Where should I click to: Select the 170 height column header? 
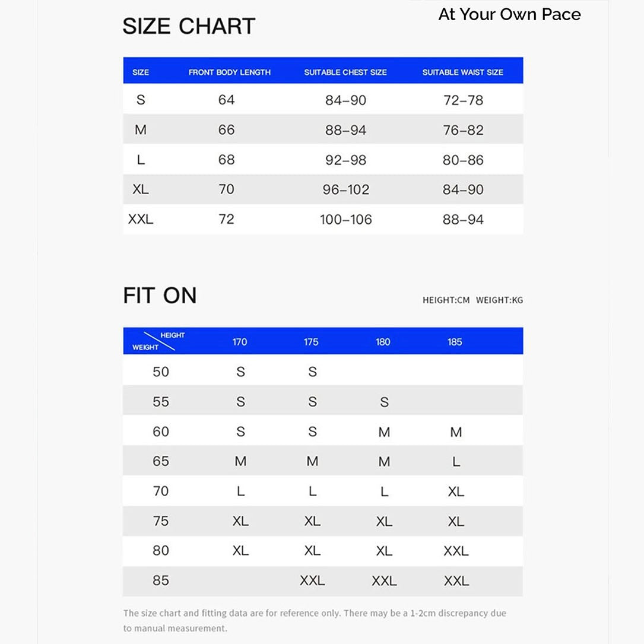[x=240, y=342]
